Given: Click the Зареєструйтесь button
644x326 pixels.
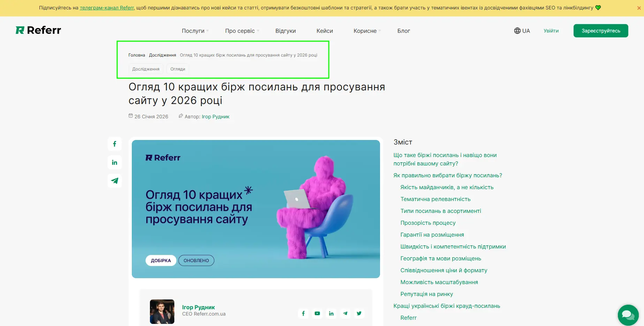Looking at the screenshot, I should [600, 30].
